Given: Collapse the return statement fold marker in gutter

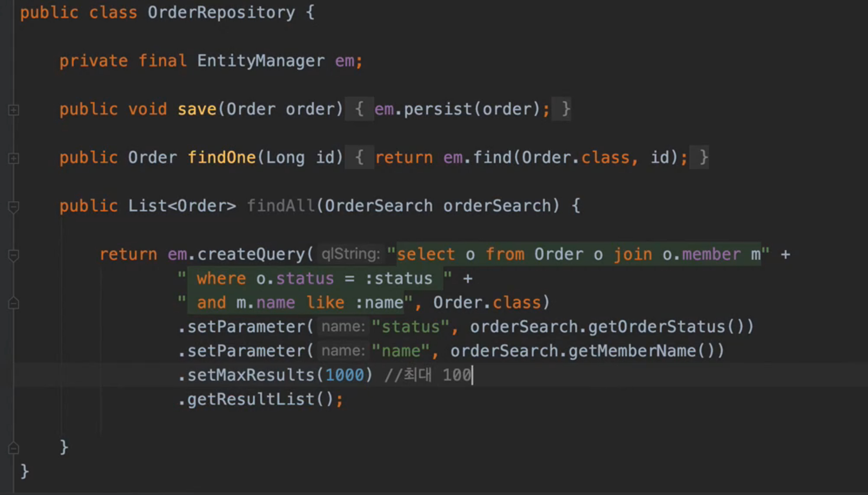Looking at the screenshot, I should coord(13,255).
